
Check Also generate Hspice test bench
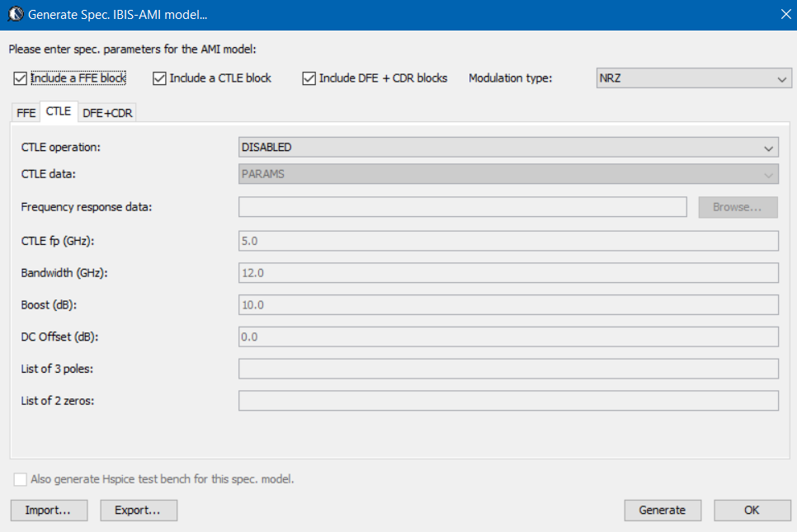click(x=21, y=479)
